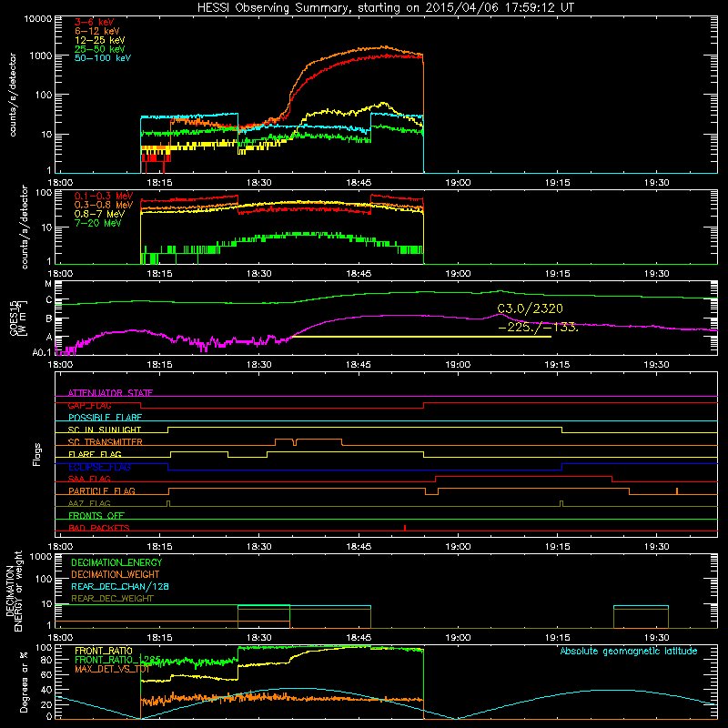This screenshot has height=728, width=728.
Task: Click the REAR_DEC_CHAN/128 legend label
Action: [120, 586]
